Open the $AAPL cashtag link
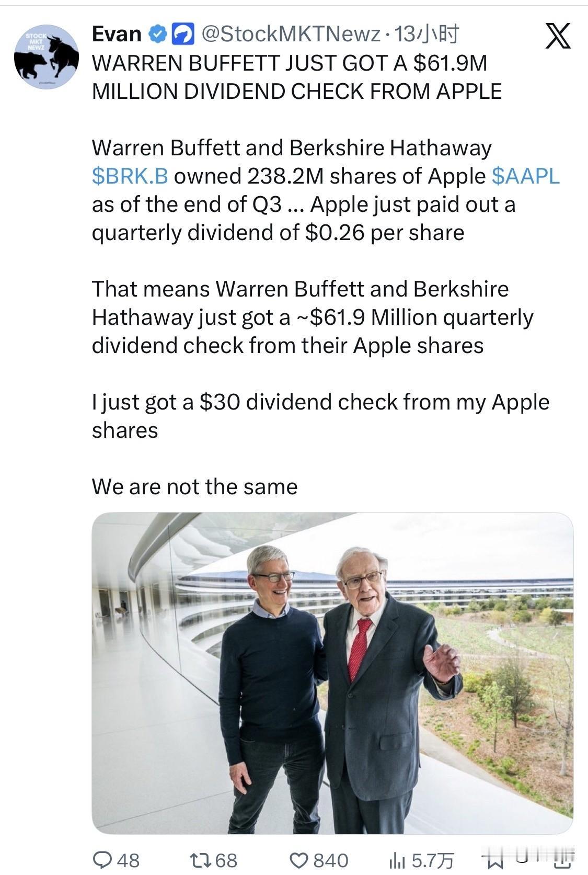The image size is (588, 875). point(525,176)
